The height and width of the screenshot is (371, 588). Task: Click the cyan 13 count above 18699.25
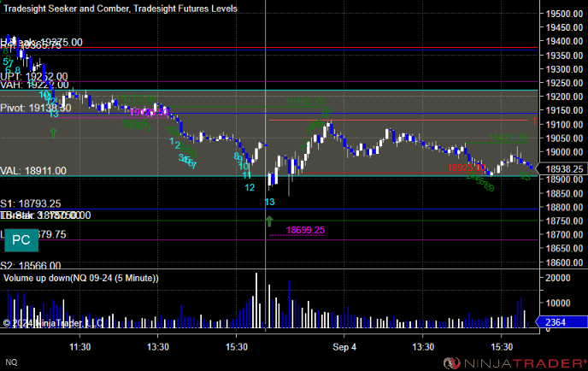coord(269,203)
